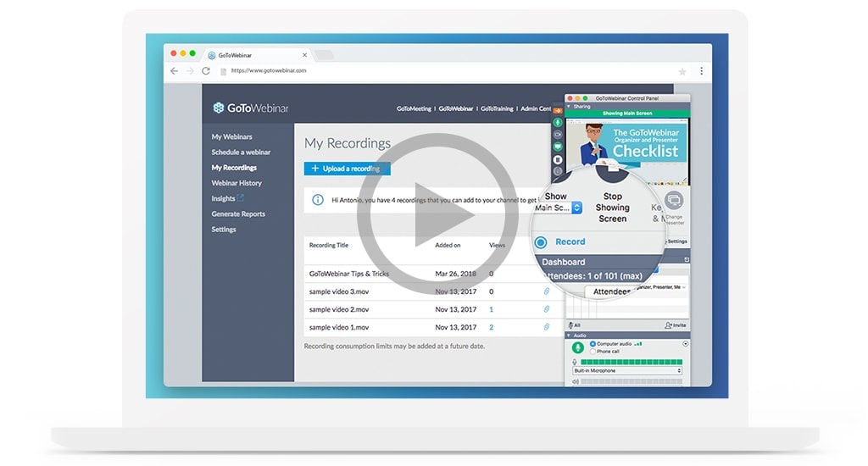Click the GoToWebinar logo in header
868x466 pixels.
(251, 108)
